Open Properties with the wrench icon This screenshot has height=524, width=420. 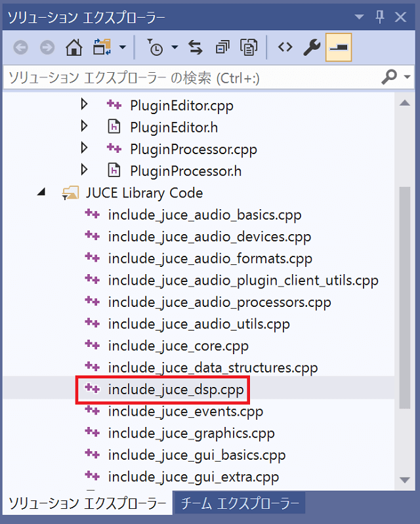pyautogui.click(x=312, y=47)
